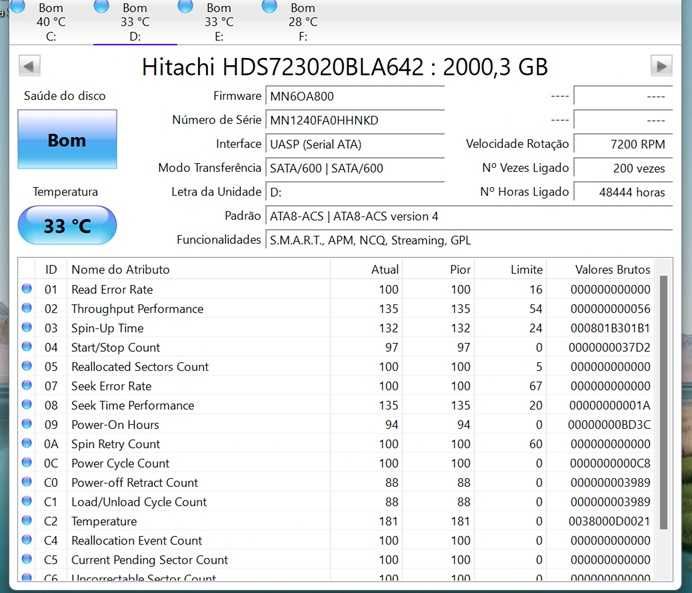The width and height of the screenshot is (692, 593).
Task: Click status icon of Spin Retry Count
Action: pyautogui.click(x=26, y=443)
